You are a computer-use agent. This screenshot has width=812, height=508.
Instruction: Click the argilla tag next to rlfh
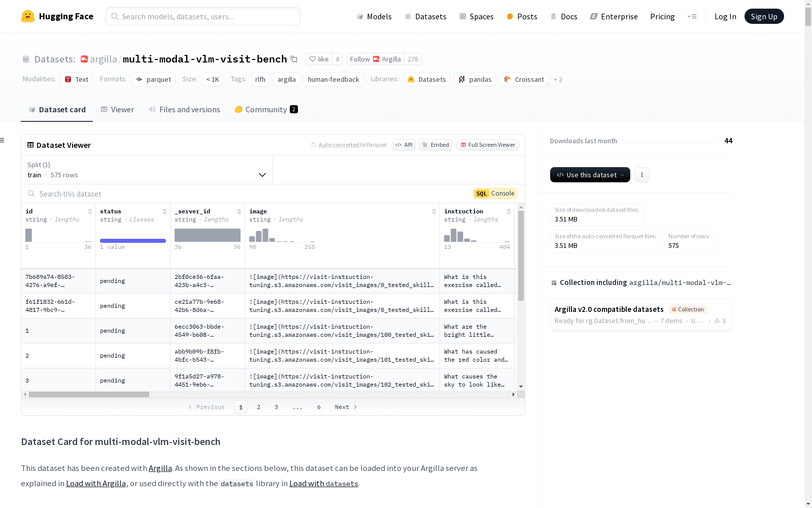(x=287, y=79)
